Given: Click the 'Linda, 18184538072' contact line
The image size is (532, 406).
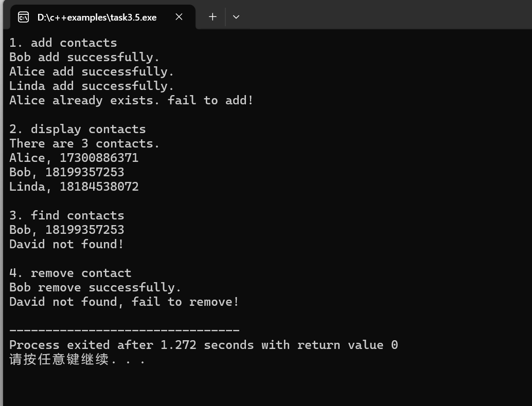Looking at the screenshot, I should pyautogui.click(x=74, y=187).
